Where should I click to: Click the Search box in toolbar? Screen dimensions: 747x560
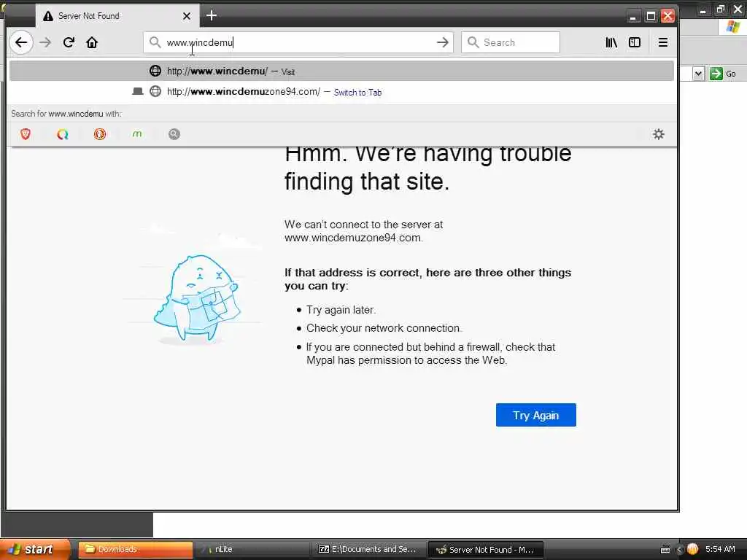[510, 42]
